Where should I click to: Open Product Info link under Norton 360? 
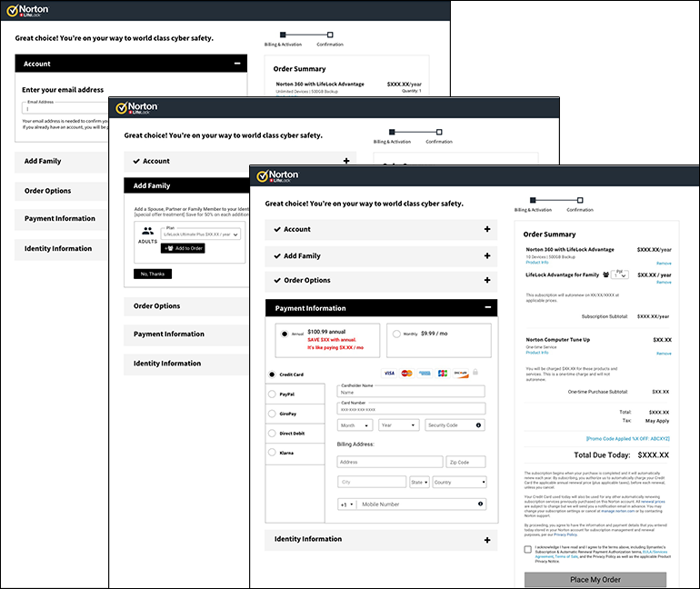click(x=537, y=263)
